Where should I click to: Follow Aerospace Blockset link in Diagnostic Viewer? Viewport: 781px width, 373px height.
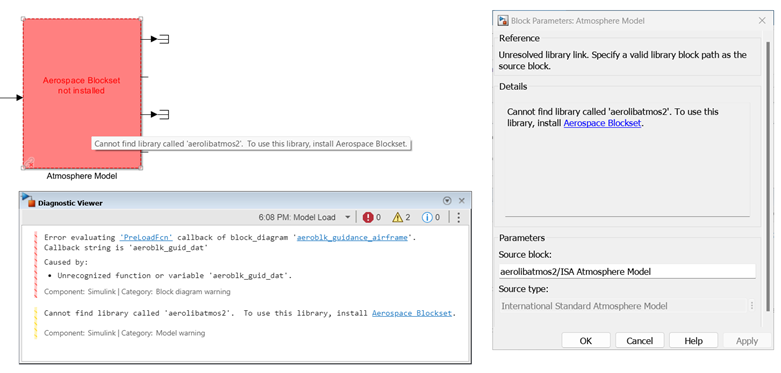click(x=412, y=313)
